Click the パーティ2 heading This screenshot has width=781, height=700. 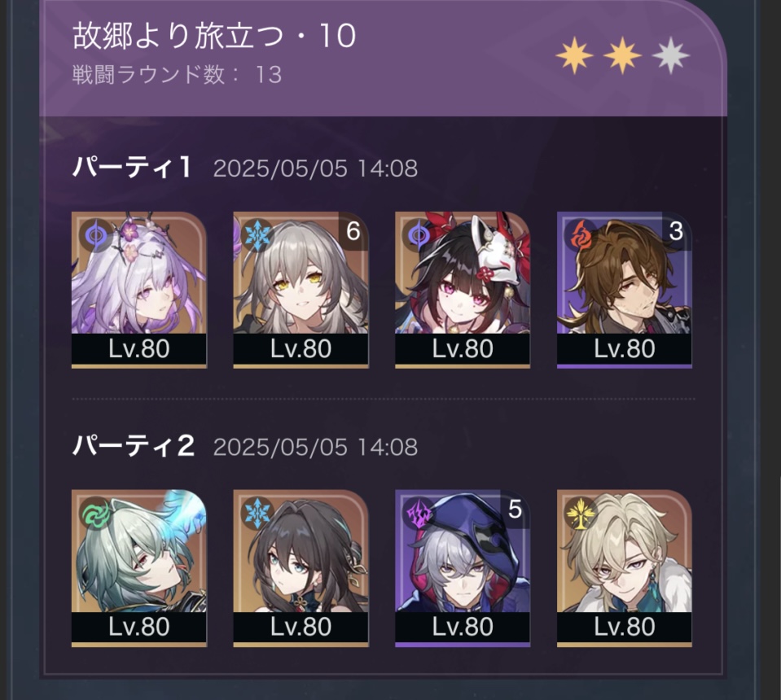point(133,445)
